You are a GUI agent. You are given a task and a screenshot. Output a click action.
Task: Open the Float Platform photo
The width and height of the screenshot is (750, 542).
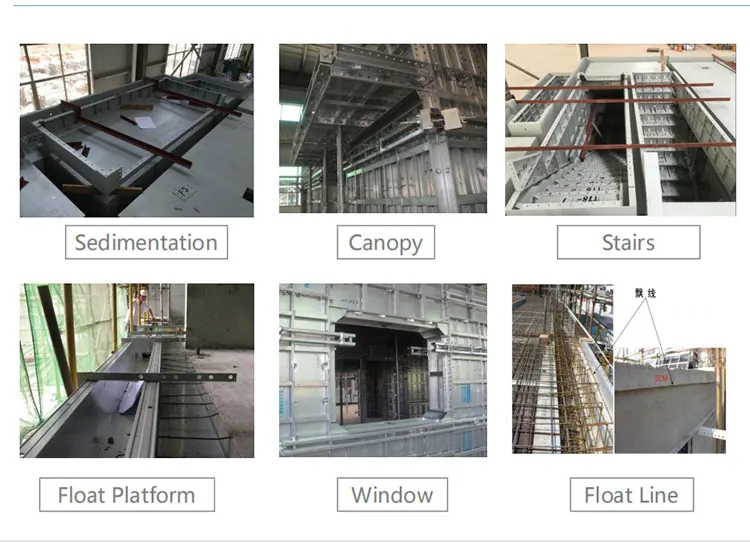137,371
